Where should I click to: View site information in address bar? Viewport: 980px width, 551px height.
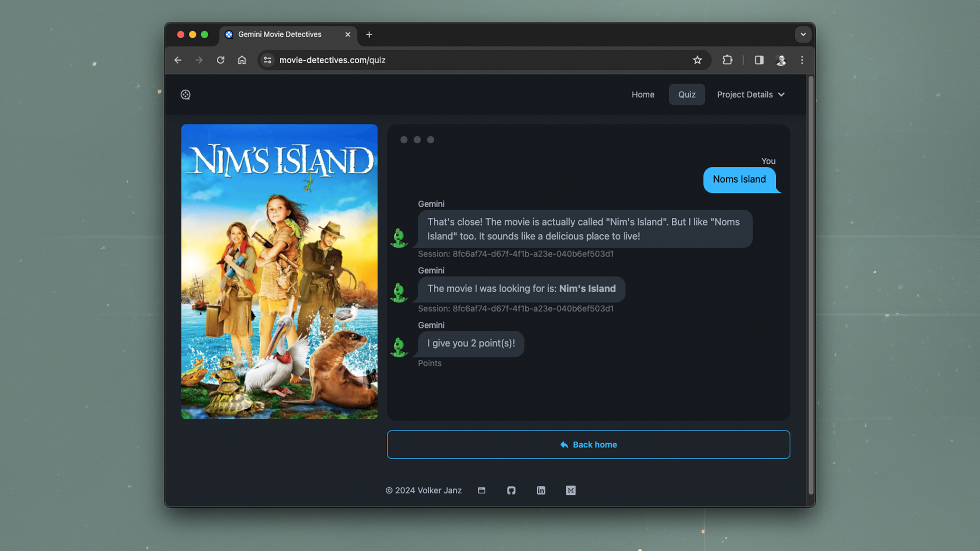267,60
